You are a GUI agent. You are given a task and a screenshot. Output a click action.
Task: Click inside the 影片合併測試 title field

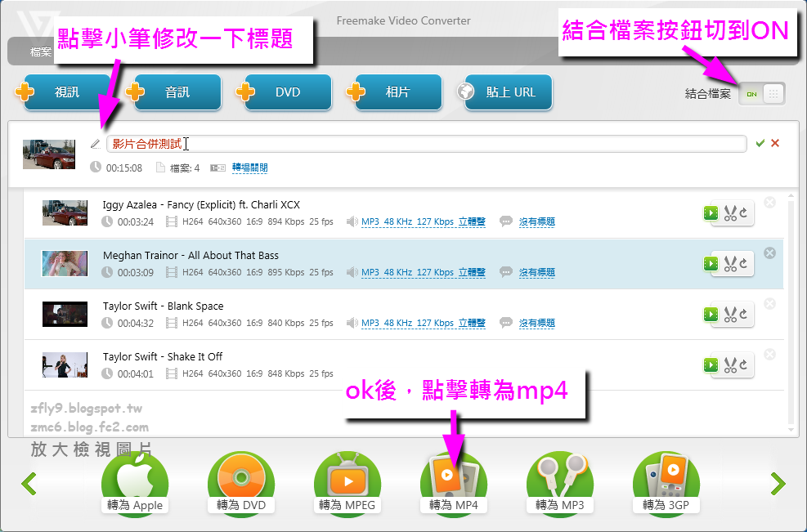pos(426,144)
